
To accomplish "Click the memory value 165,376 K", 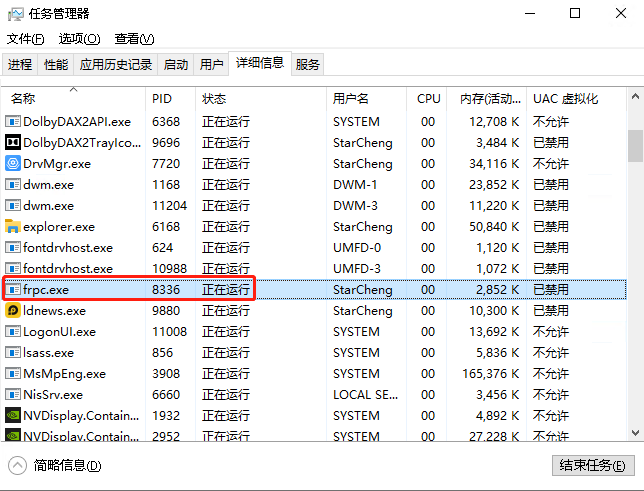I will point(491,373).
